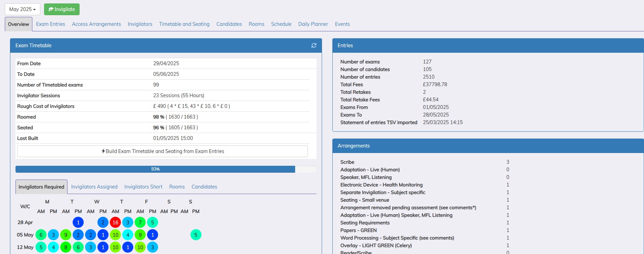Click the blue 1 circle in 28 Apr row
The image size is (644, 254).
pyautogui.click(x=78, y=223)
